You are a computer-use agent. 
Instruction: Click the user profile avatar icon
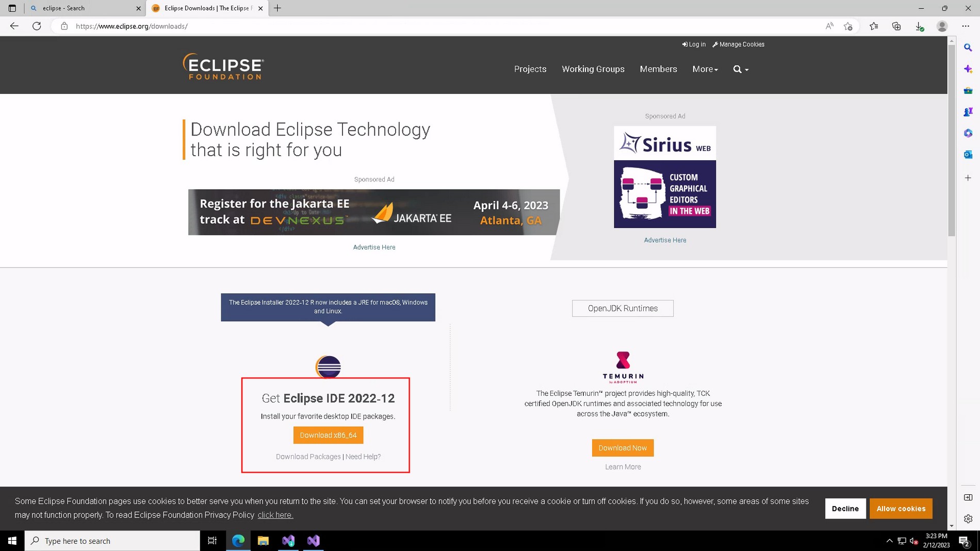[x=942, y=26]
